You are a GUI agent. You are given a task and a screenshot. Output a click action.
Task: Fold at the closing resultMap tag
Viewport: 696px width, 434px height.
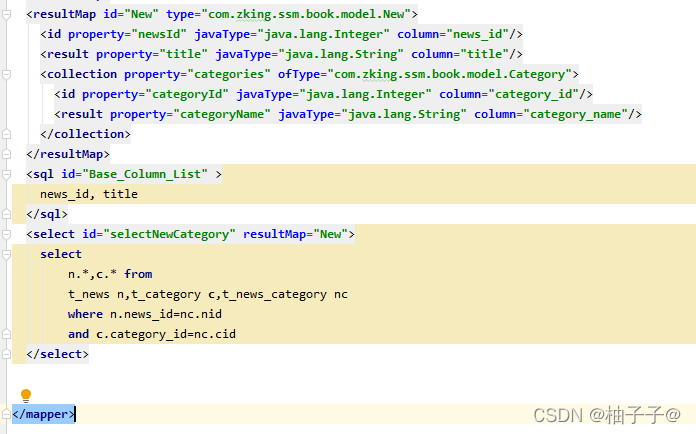click(6, 154)
